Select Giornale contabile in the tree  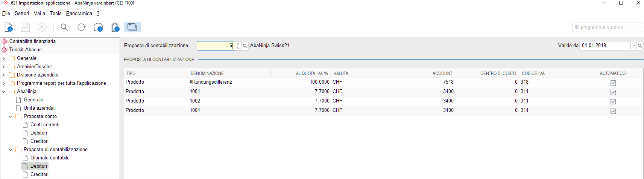tap(50, 158)
